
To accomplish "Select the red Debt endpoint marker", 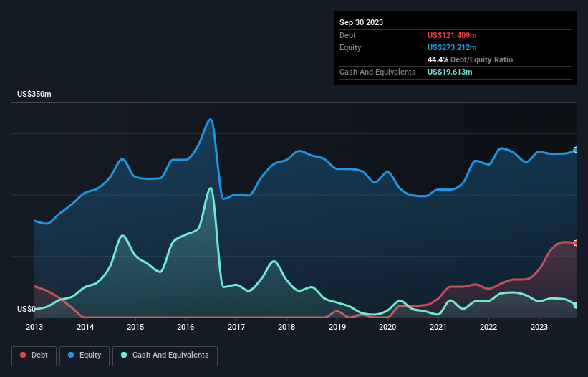I will [576, 243].
